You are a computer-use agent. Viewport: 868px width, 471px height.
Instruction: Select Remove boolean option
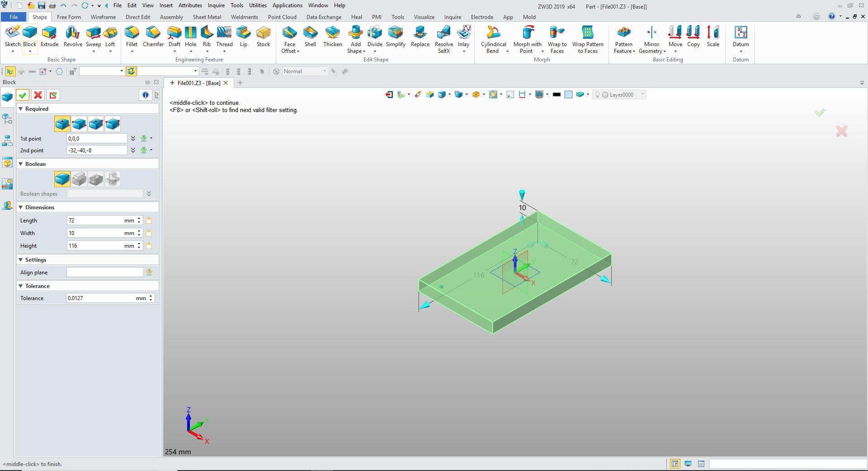(x=96, y=179)
